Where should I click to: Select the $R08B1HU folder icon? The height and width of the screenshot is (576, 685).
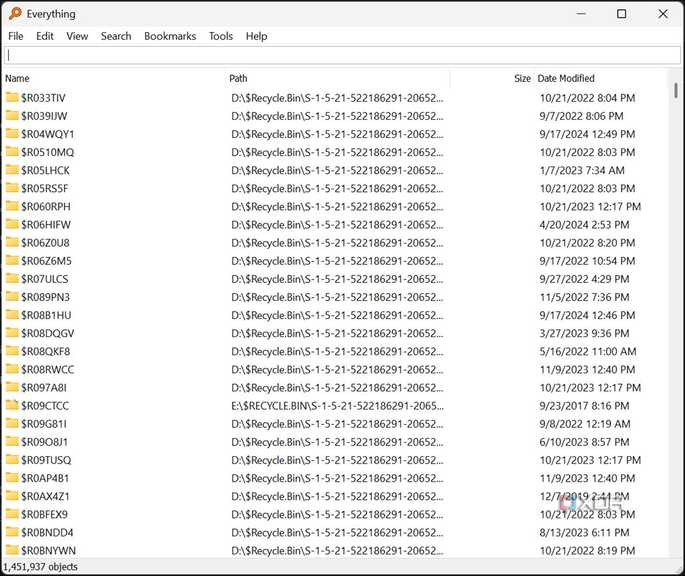[x=12, y=315]
